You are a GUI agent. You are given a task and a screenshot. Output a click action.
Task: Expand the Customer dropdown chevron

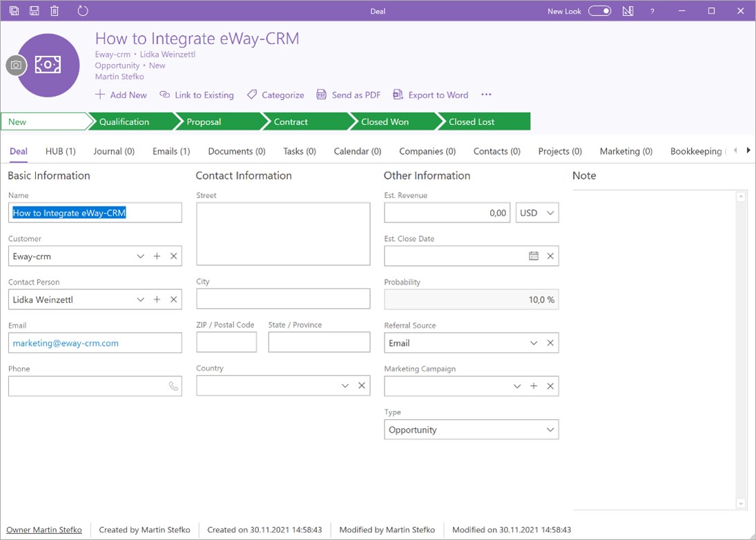pyautogui.click(x=140, y=256)
